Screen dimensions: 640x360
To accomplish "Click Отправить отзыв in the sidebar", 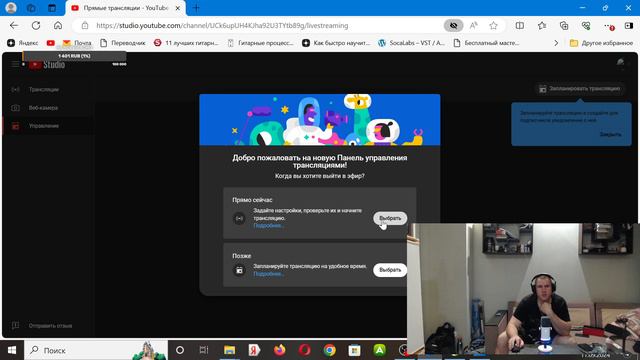I will point(50,326).
